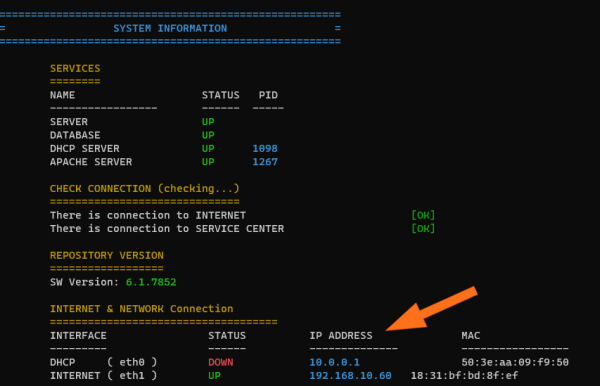Click the [OK] marker for INTERNET connection

pos(423,216)
